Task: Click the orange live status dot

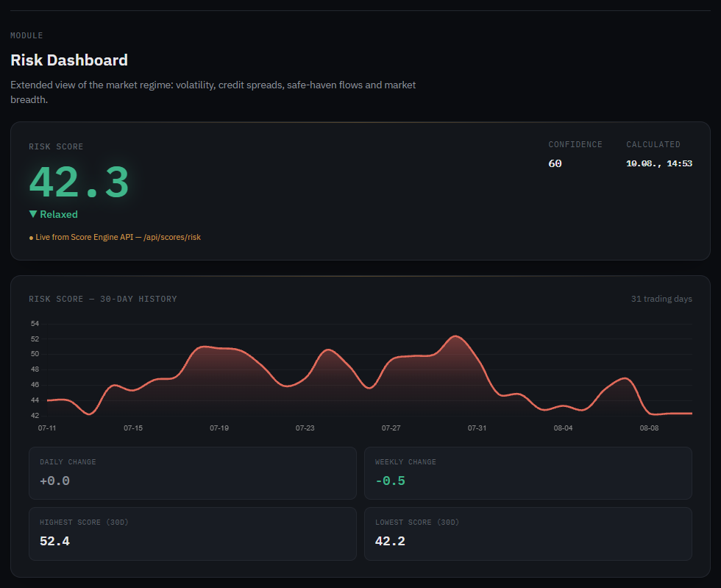Action: tap(31, 238)
